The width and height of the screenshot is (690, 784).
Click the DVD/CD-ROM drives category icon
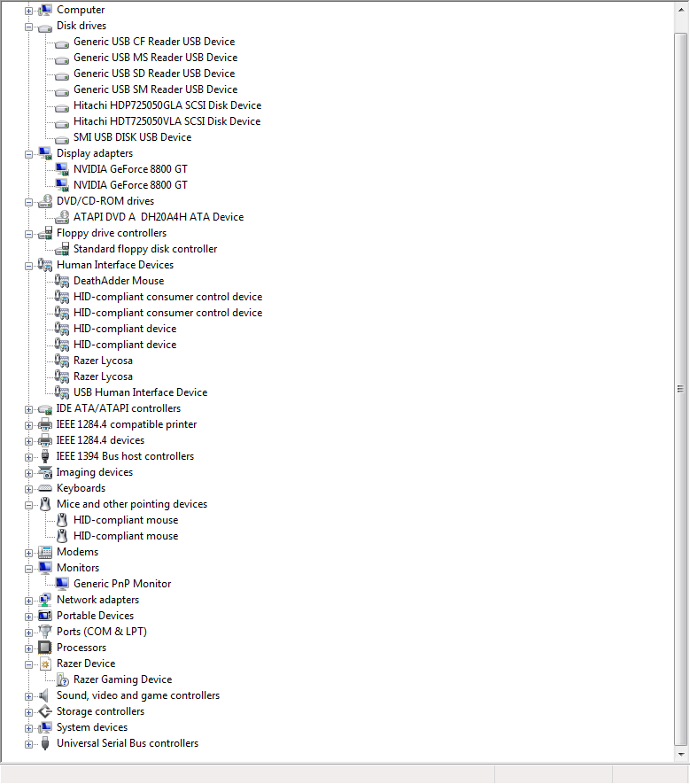[x=45, y=201]
